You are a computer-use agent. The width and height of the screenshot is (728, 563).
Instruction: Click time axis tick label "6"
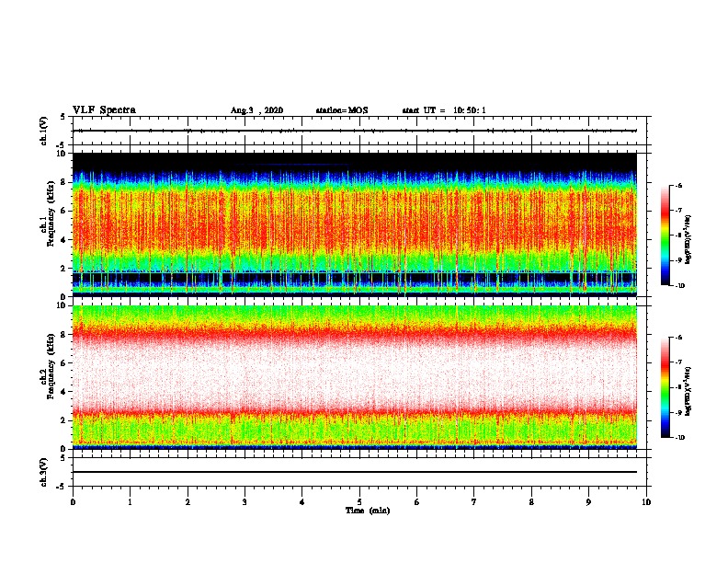click(417, 502)
